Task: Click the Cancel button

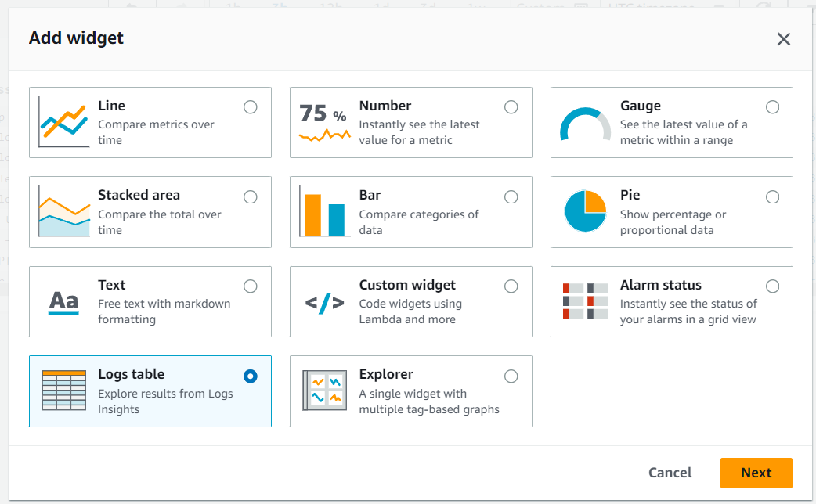Action: pyautogui.click(x=670, y=473)
